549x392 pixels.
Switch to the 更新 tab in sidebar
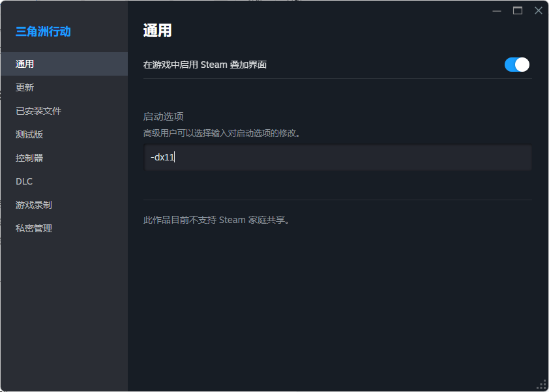click(x=26, y=87)
